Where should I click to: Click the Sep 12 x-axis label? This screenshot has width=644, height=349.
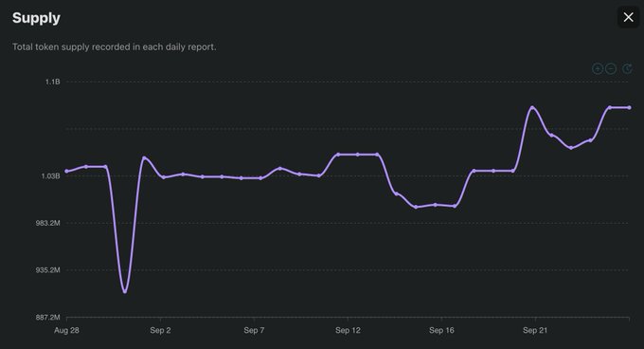point(348,330)
